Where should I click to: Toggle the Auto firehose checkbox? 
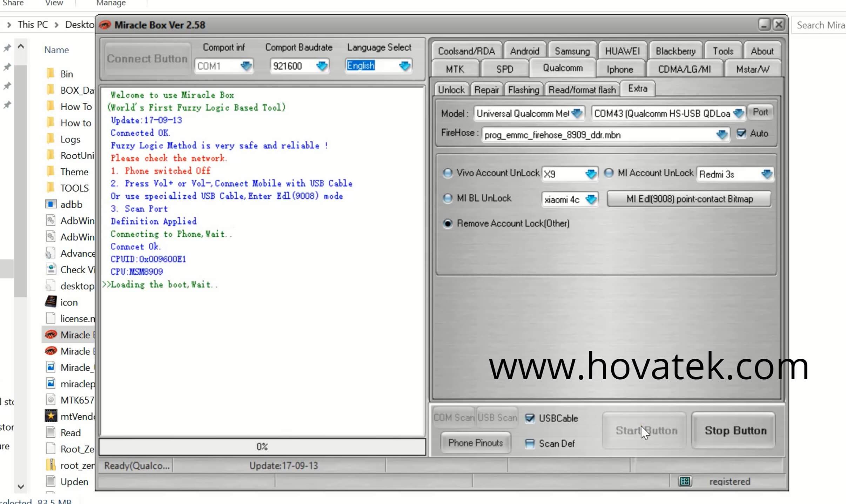(741, 133)
